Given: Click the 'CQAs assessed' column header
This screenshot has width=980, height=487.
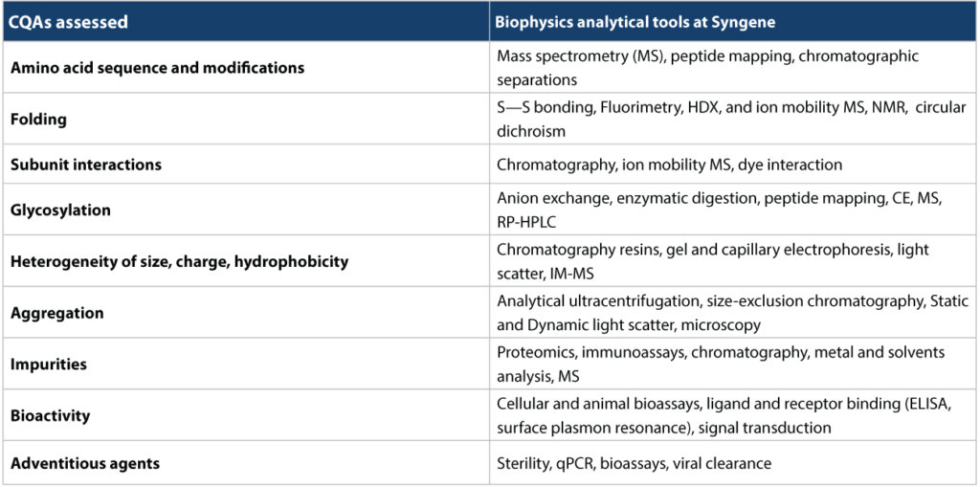Looking at the screenshot, I should tap(246, 21).
